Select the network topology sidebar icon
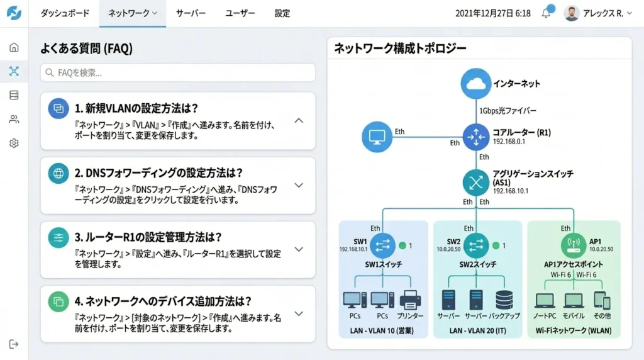This screenshot has width=644, height=360. 14,71
